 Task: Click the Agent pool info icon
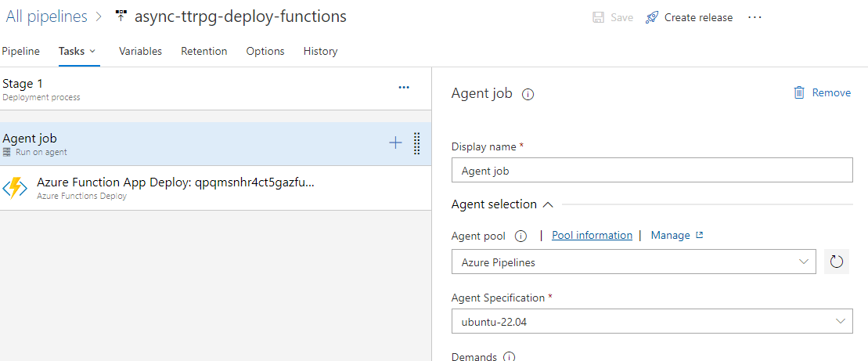(x=520, y=236)
